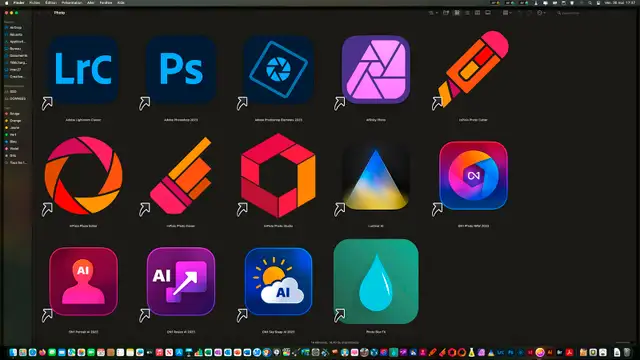Select the Photoshop Elements camera-shutter icon
640x360 pixels.
pyautogui.click(x=278, y=69)
